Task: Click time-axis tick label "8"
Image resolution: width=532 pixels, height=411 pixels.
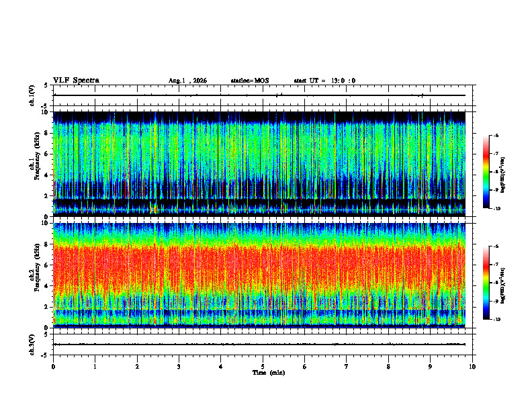Action: pyautogui.click(x=388, y=367)
